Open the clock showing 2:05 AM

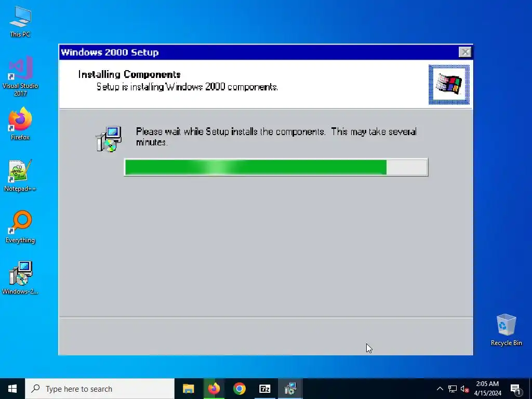tap(487, 389)
